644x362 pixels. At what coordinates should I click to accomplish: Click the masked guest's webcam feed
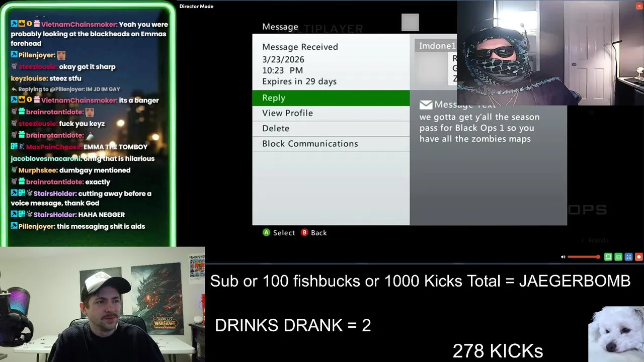click(x=550, y=53)
